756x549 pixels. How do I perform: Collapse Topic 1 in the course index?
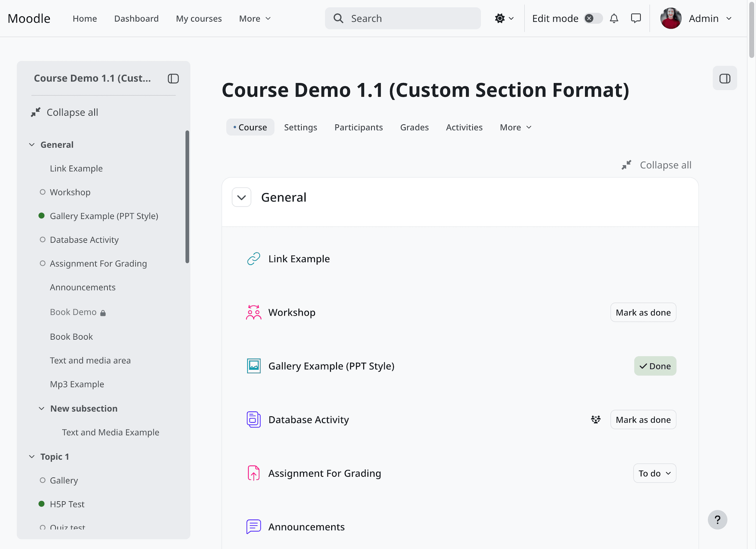tap(32, 457)
